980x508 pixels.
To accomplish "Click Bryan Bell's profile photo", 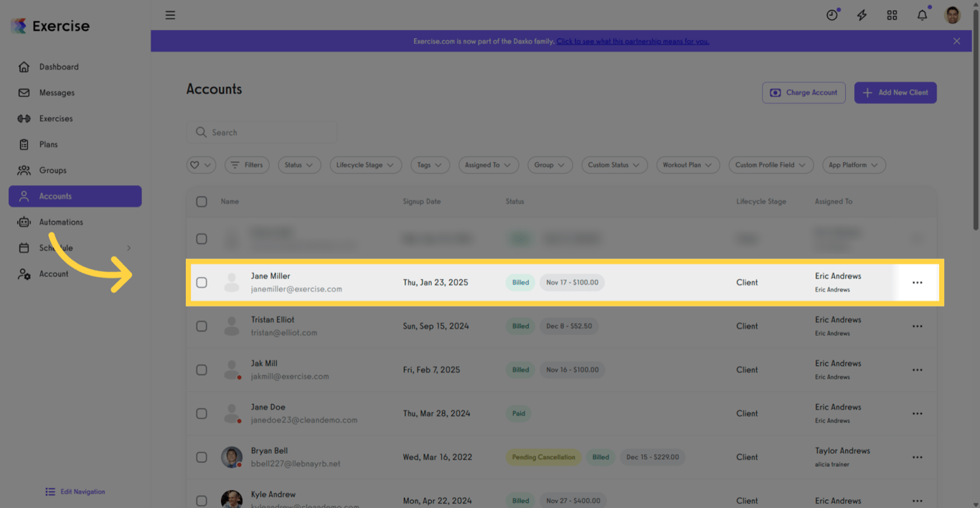I will [x=231, y=457].
